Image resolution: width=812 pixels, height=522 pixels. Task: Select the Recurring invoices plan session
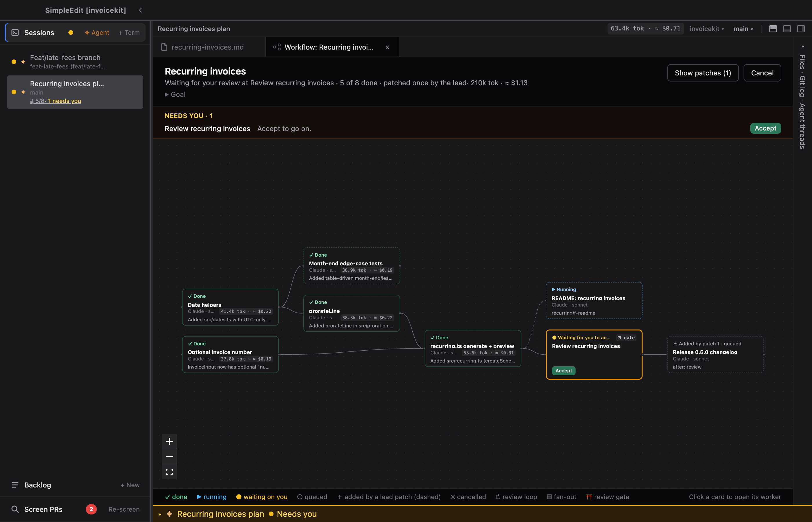(75, 92)
